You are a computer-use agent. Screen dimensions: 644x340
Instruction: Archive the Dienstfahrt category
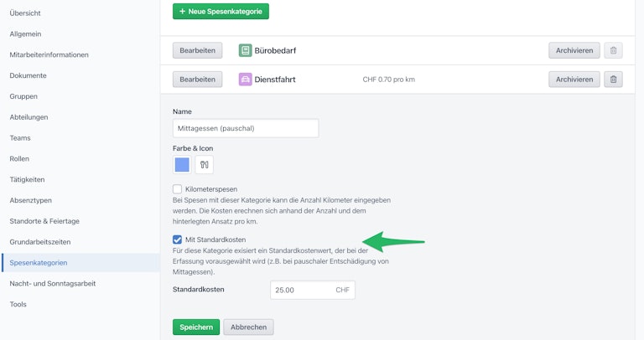pyautogui.click(x=574, y=80)
